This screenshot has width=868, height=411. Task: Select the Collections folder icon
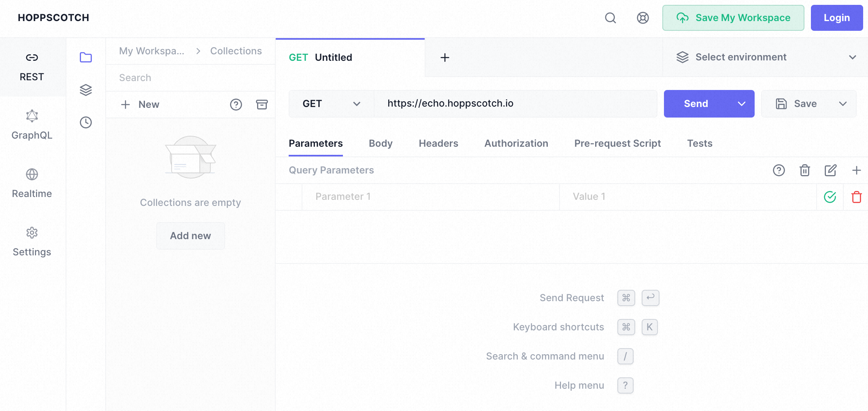tap(86, 58)
